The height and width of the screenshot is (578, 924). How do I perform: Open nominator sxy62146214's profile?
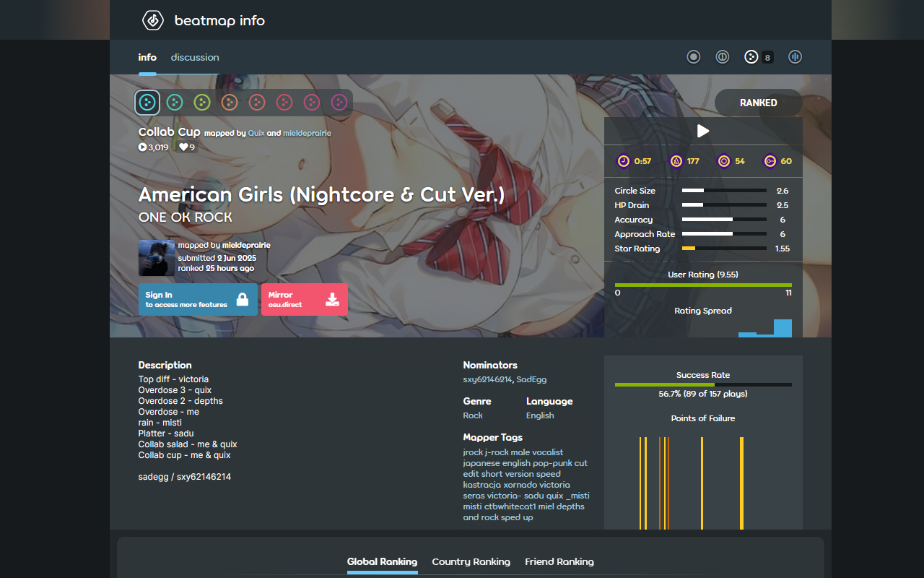click(487, 379)
